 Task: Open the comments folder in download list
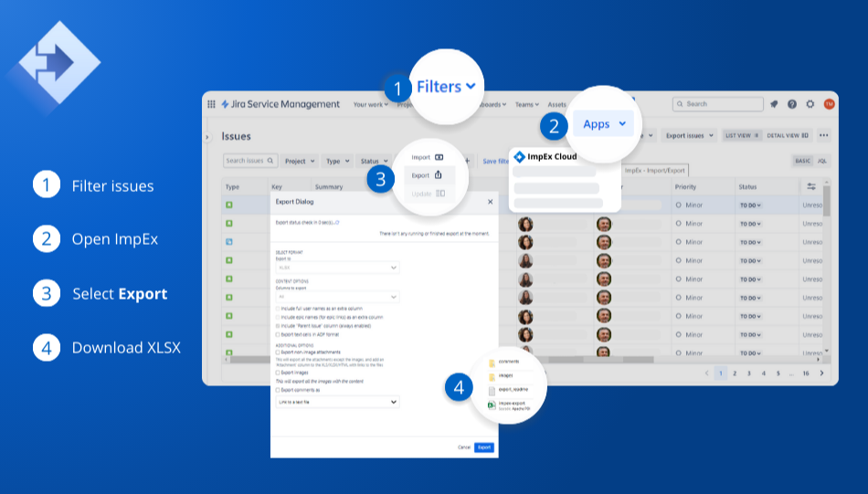point(503,363)
